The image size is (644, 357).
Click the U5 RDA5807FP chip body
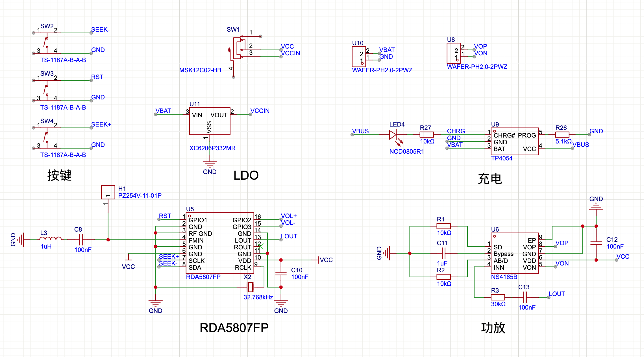[x=220, y=243]
